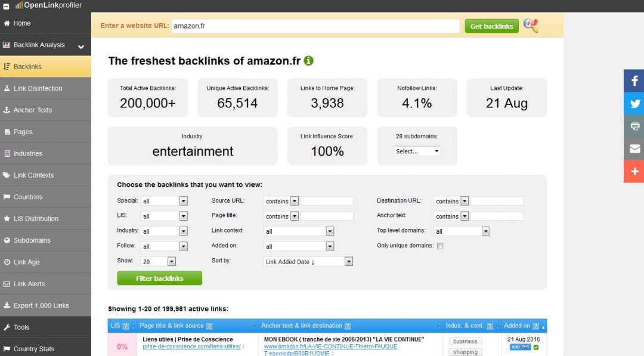This screenshot has width=644, height=356.
Task: Click the Filter backlinks button
Action: coord(159,278)
